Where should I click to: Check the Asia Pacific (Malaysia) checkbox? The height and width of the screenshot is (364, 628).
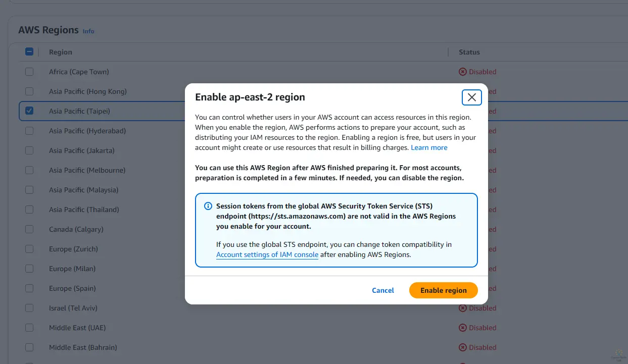pyautogui.click(x=29, y=190)
